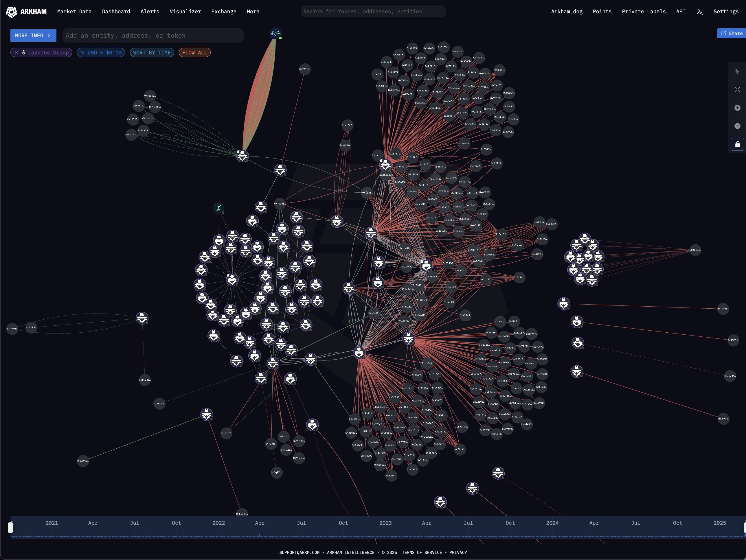Image resolution: width=746 pixels, height=560 pixels.
Task: Toggle the FLOW ALL filter
Action: (x=194, y=53)
